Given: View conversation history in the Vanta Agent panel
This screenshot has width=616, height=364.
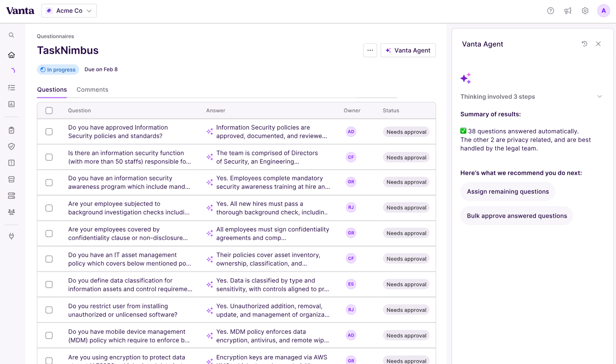Looking at the screenshot, I should 584,43.
